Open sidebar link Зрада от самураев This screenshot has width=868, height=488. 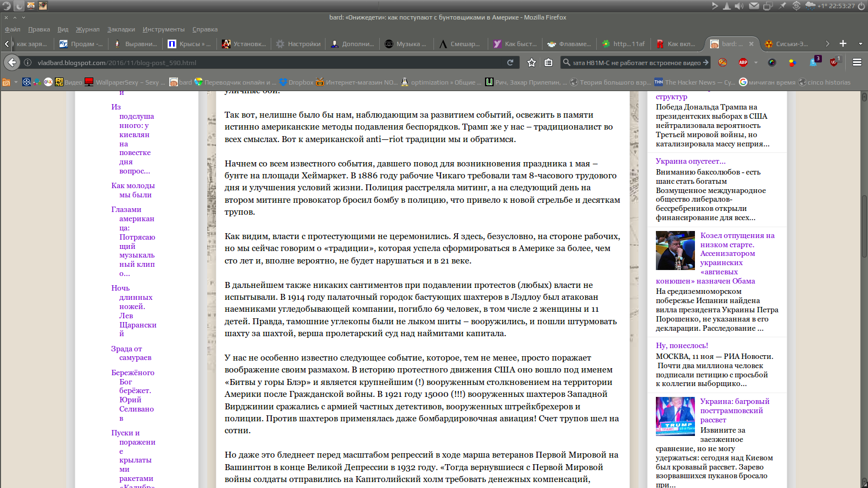click(131, 353)
